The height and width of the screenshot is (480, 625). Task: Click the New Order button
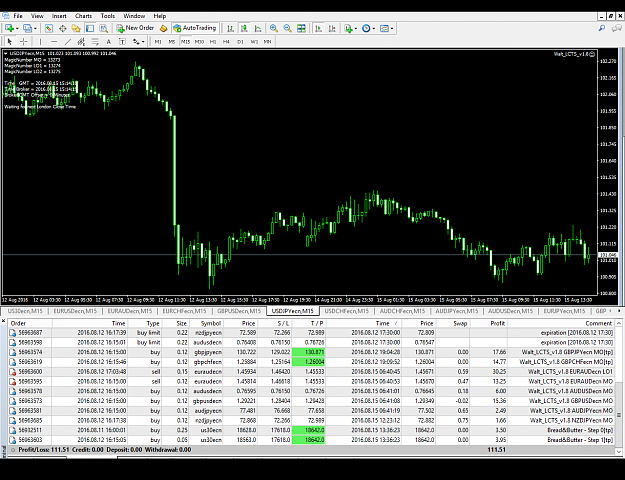pos(135,28)
